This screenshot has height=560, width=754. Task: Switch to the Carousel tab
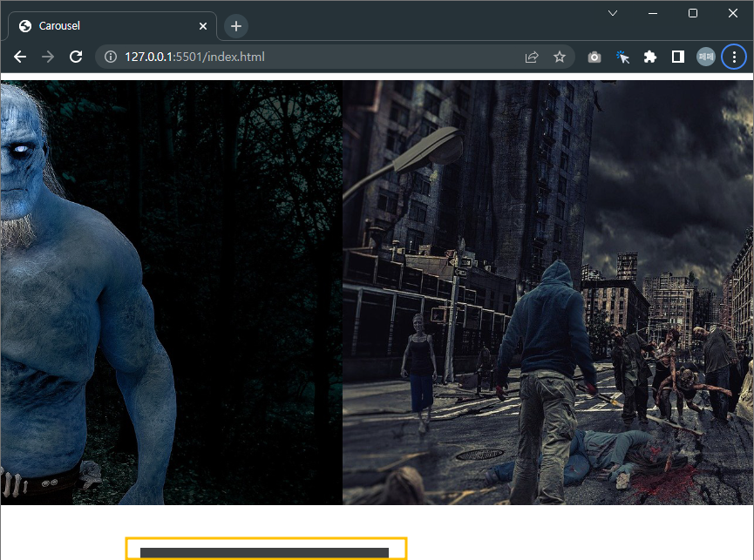[x=112, y=26]
